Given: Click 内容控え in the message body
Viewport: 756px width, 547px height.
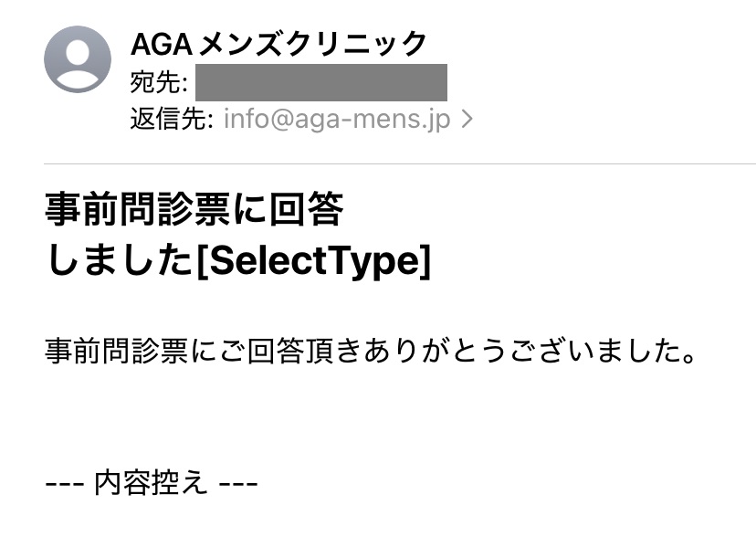Looking at the screenshot, I should [151, 482].
